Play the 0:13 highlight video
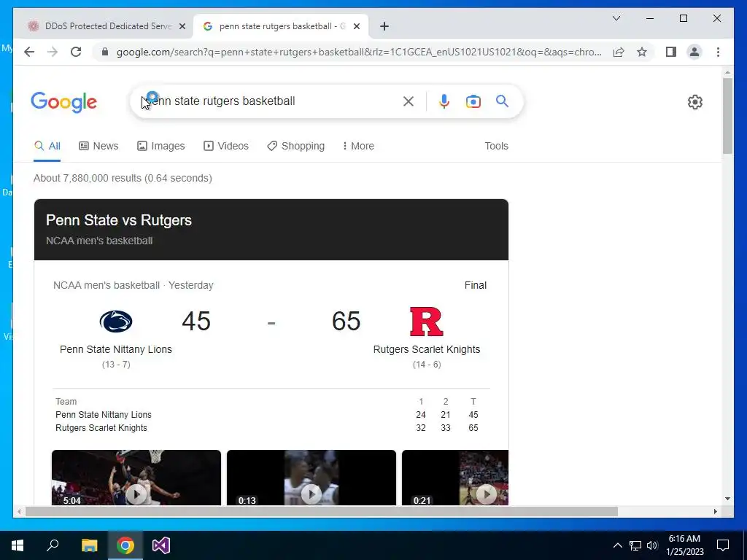 tap(311, 478)
